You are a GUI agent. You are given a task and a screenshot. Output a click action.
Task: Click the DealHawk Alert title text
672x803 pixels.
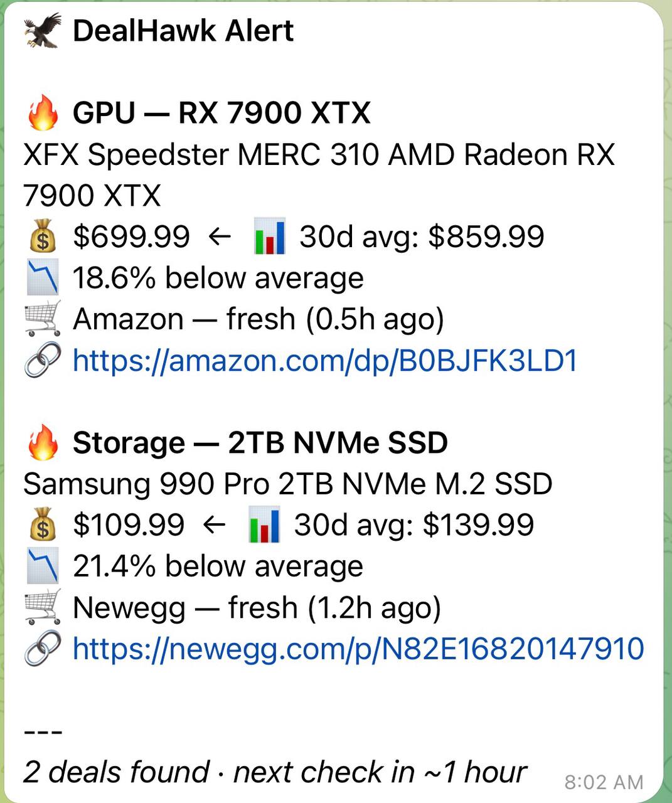click(183, 31)
